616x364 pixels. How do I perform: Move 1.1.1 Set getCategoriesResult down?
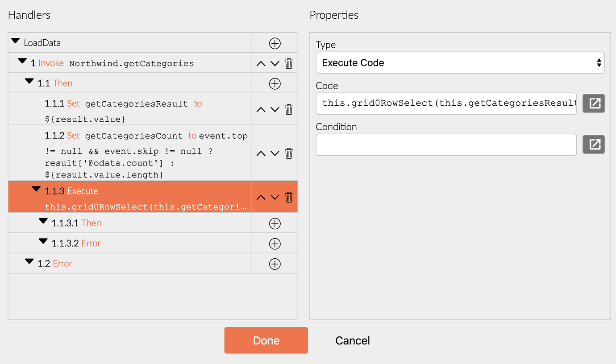[x=275, y=110]
